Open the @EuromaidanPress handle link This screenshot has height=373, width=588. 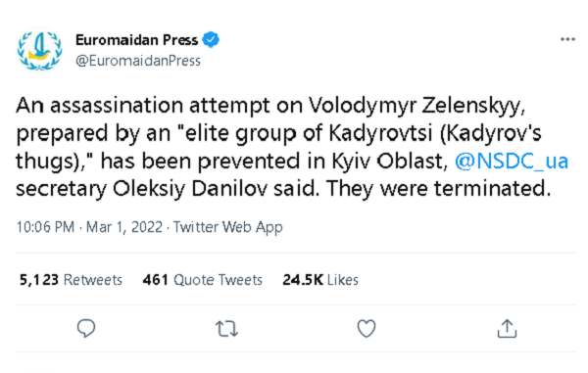coord(138,61)
